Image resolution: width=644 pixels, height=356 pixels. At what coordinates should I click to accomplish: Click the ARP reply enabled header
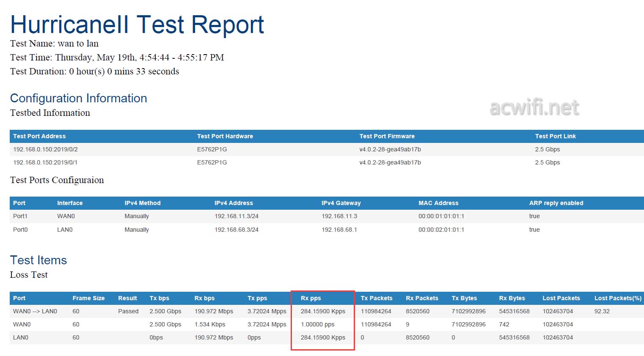pyautogui.click(x=556, y=203)
